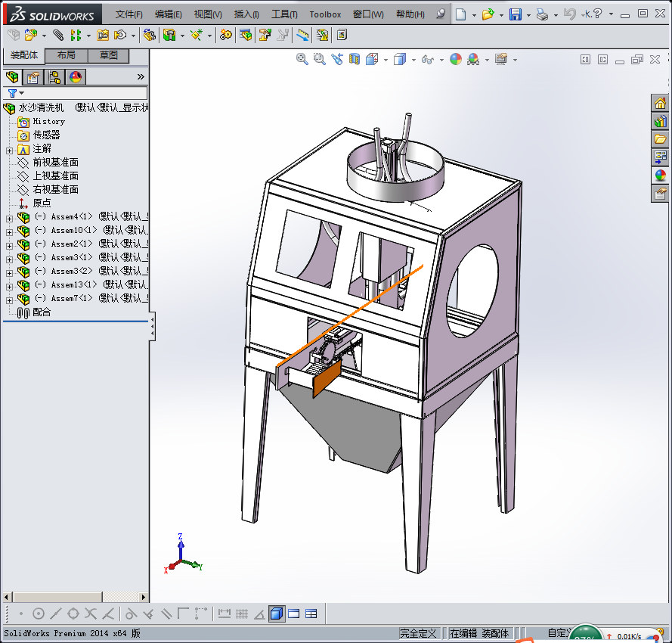This screenshot has height=643, width=672.
Task: Open the PropertyManager tab icon
Action: pyautogui.click(x=33, y=77)
